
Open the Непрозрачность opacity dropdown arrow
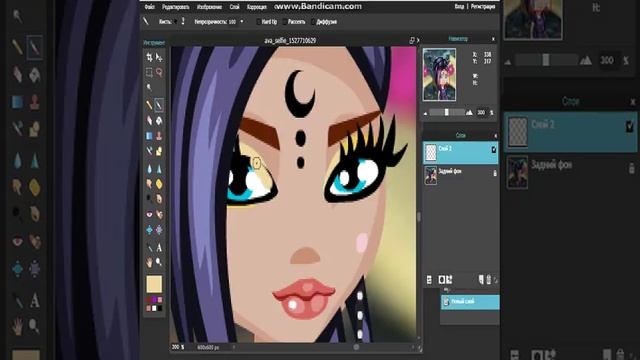[242, 22]
